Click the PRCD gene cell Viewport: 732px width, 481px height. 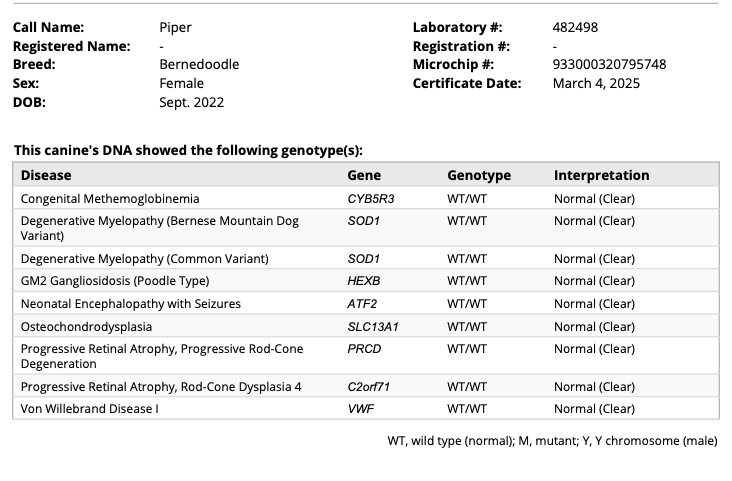tap(364, 349)
